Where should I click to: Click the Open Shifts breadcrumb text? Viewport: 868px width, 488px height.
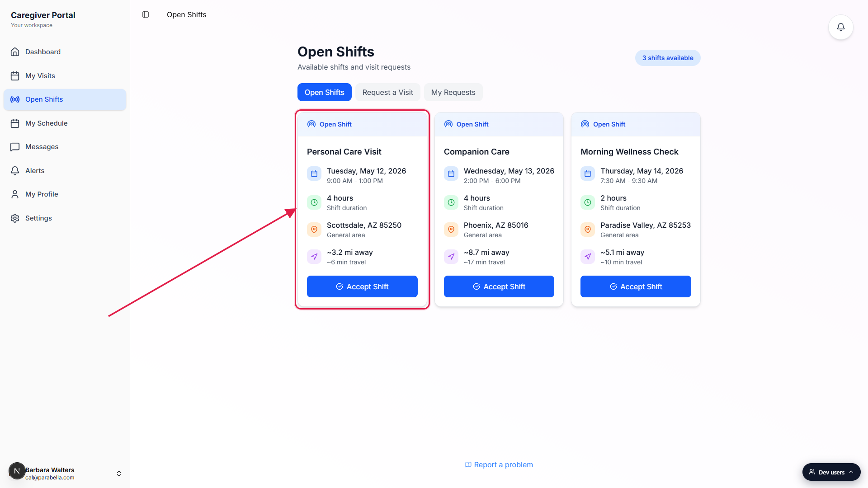(x=186, y=14)
